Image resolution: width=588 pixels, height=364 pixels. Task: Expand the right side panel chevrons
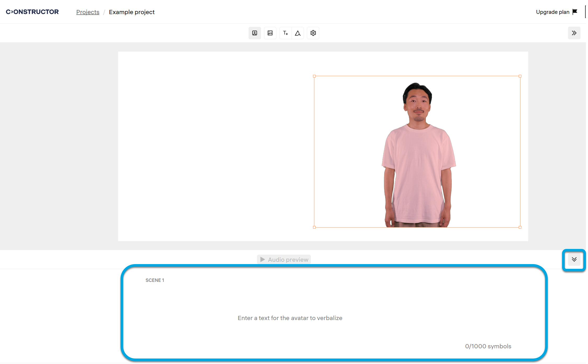(574, 33)
